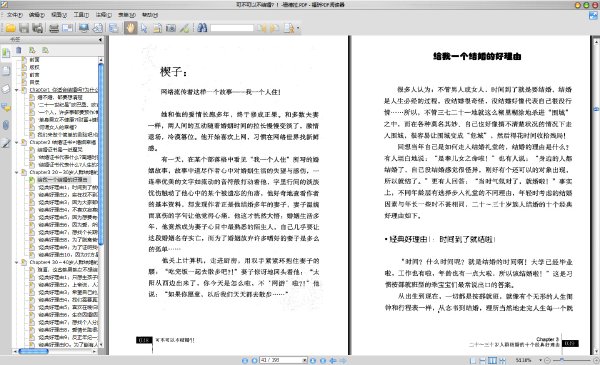Open the signatures pen sidebar icon
Screen dimensions: 600x365
coord(6,143)
